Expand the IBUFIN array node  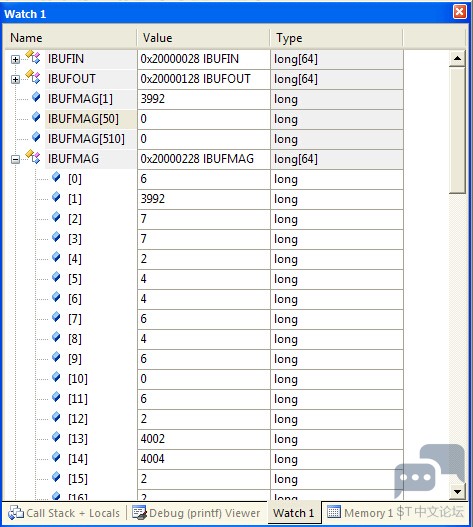[x=15, y=59]
